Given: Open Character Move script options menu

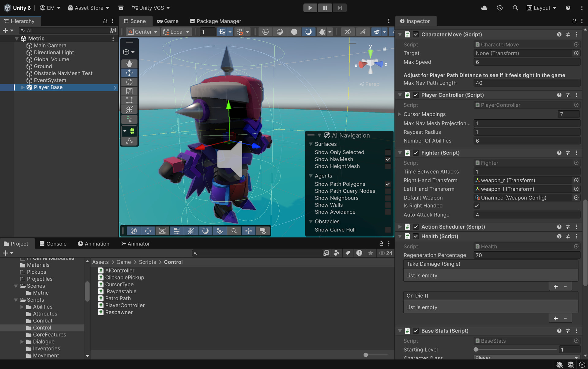Looking at the screenshot, I should (577, 34).
